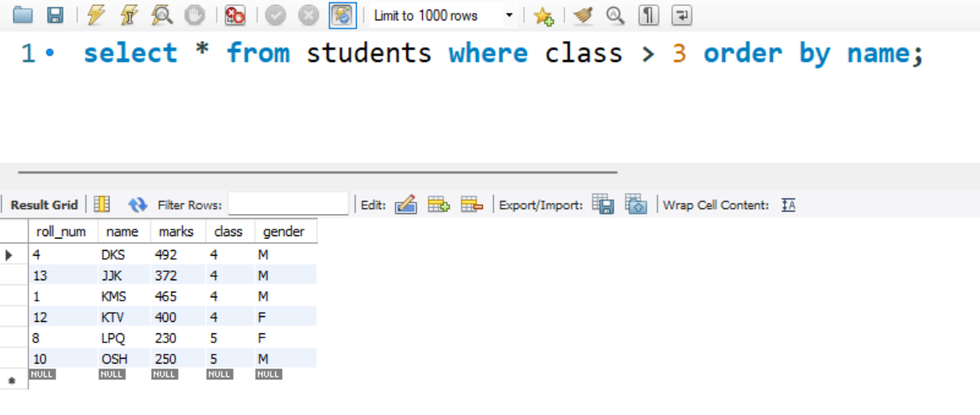Select the marks cell 250
The height and width of the screenshot is (415, 980).
pyautogui.click(x=178, y=359)
